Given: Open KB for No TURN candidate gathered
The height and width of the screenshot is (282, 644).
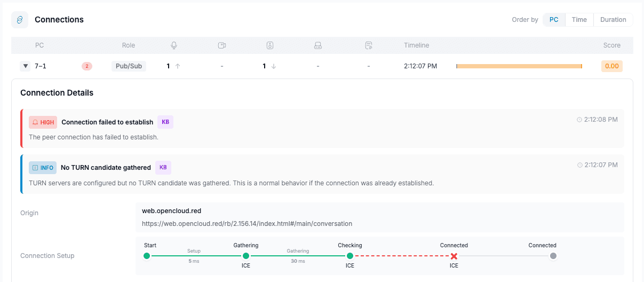Looking at the screenshot, I should pos(163,168).
